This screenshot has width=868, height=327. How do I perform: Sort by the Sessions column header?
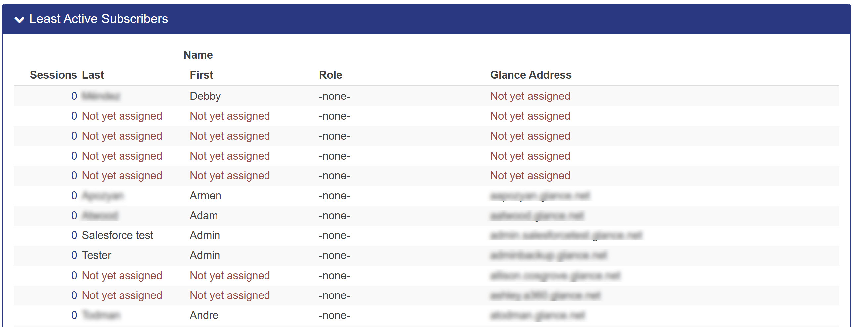[x=53, y=75]
